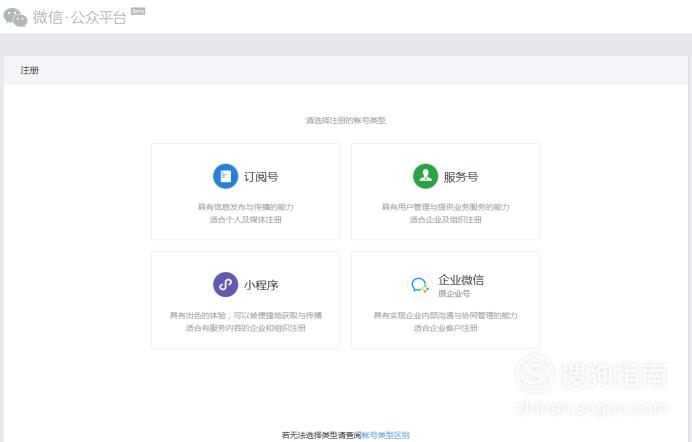
Task: Click the blue 订阅号 subscription account icon
Action: (x=226, y=176)
